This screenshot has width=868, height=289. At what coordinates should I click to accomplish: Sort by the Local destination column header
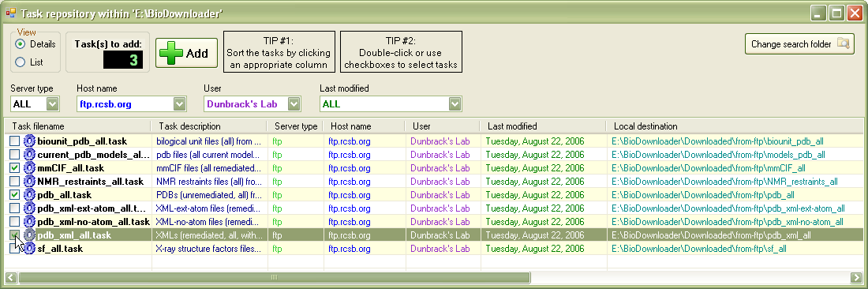[x=735, y=126]
